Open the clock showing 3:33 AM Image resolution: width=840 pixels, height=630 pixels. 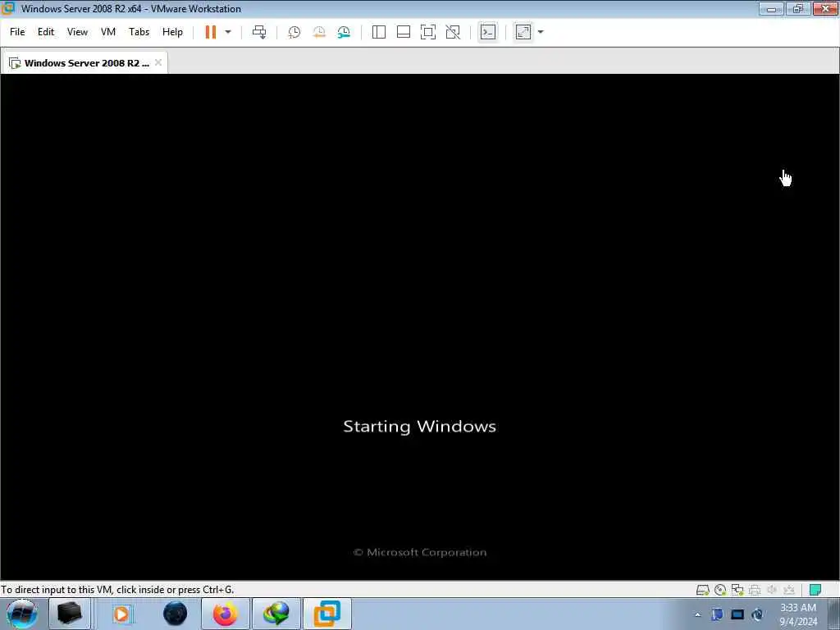pos(798,614)
